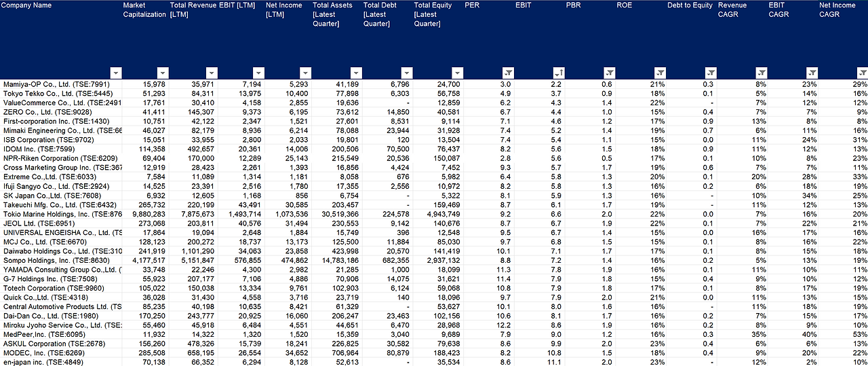Select the "Total Assets [Latest Quarter]" header cell
This screenshot has width=868, height=366.
point(337,39)
